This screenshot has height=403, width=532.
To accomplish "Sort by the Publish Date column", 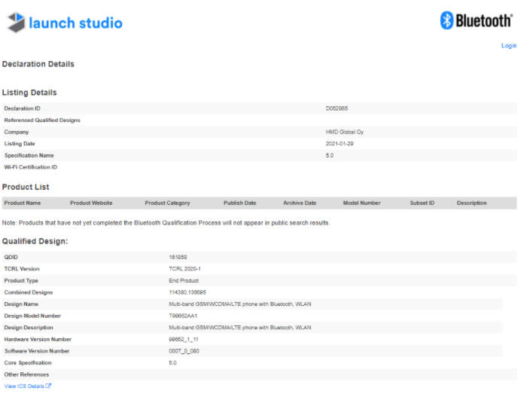I will (239, 203).
